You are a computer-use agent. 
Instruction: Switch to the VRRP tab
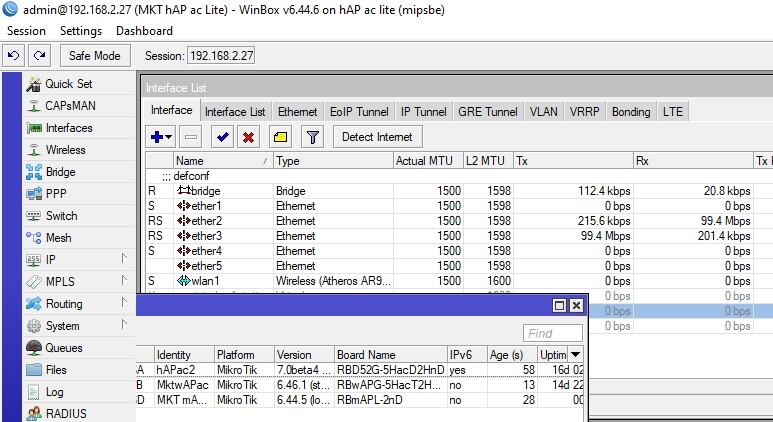coord(584,112)
